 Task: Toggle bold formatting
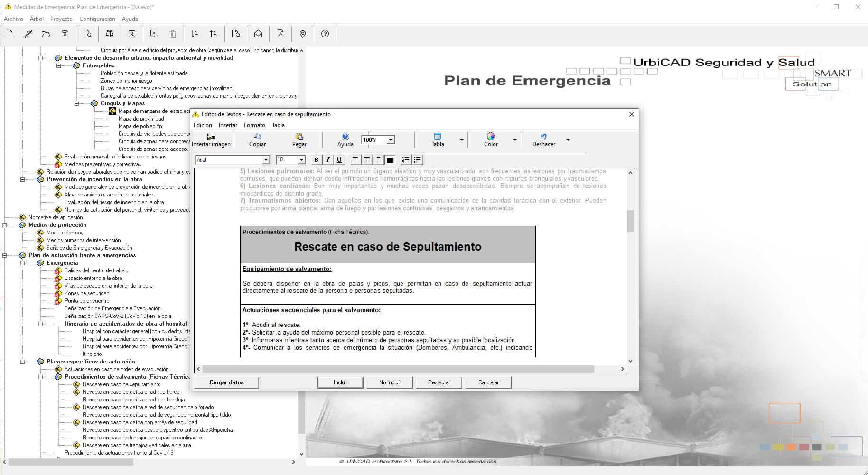coord(316,160)
